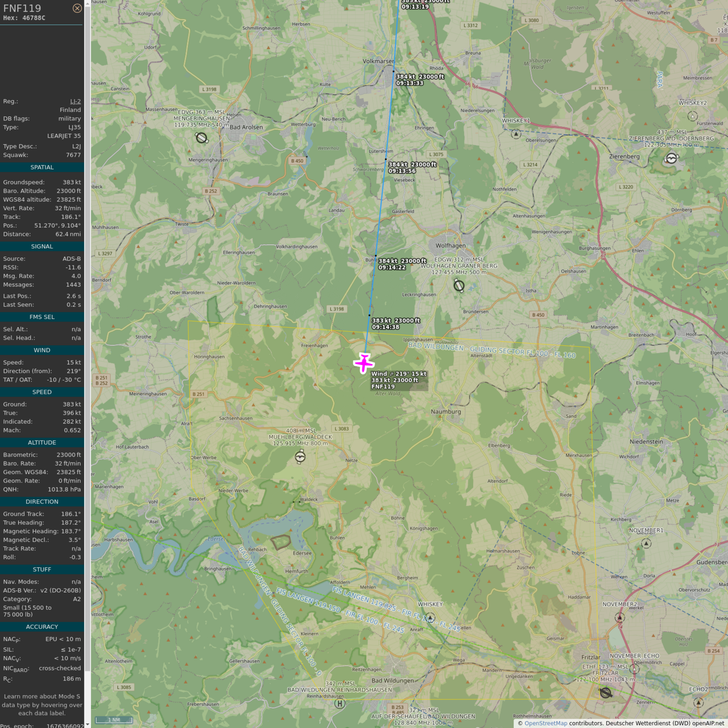The height and width of the screenshot is (728, 728).
Task: Click the ACCURACY section header
Action: click(x=42, y=627)
